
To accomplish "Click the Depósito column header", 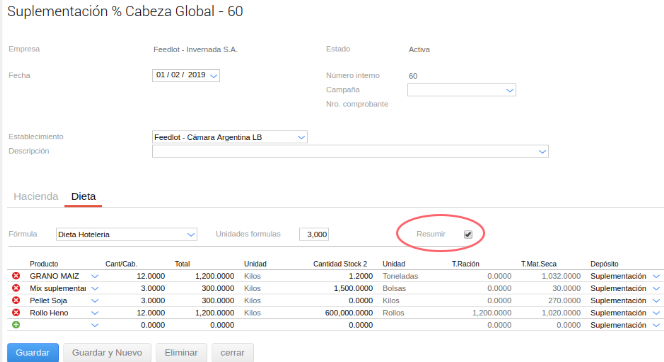I will pyautogui.click(x=604, y=264).
